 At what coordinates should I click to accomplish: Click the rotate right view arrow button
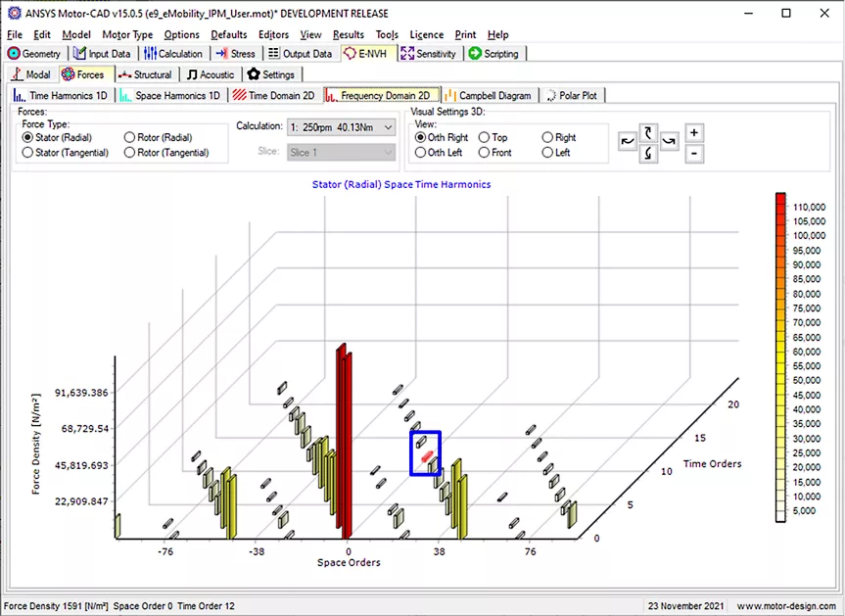669,142
